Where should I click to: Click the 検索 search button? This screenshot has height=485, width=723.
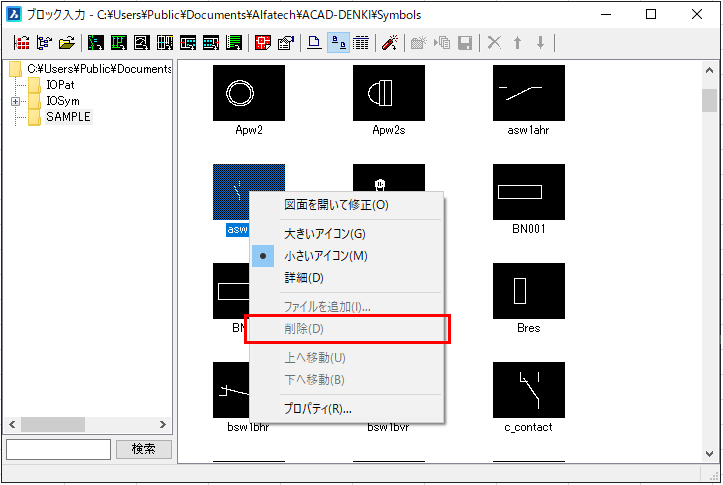click(143, 449)
